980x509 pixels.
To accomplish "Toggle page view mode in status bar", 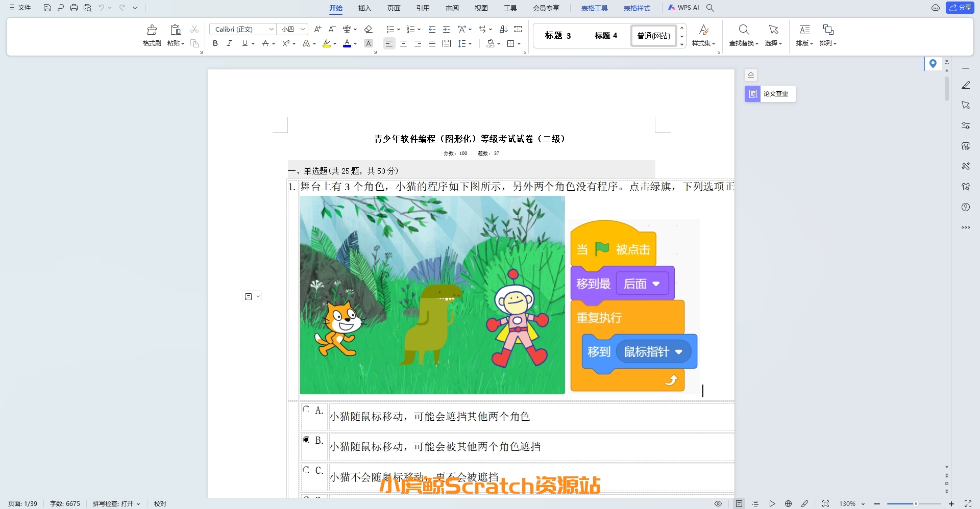I will tap(739, 503).
